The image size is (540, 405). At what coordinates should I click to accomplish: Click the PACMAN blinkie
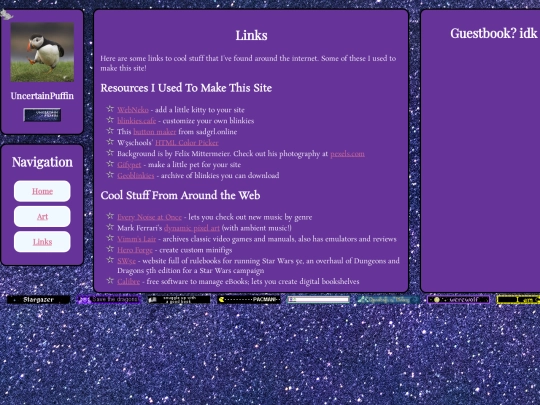coord(249,300)
